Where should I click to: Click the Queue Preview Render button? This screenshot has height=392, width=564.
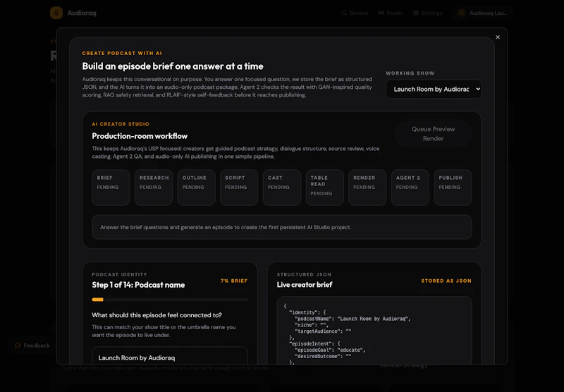tap(433, 134)
